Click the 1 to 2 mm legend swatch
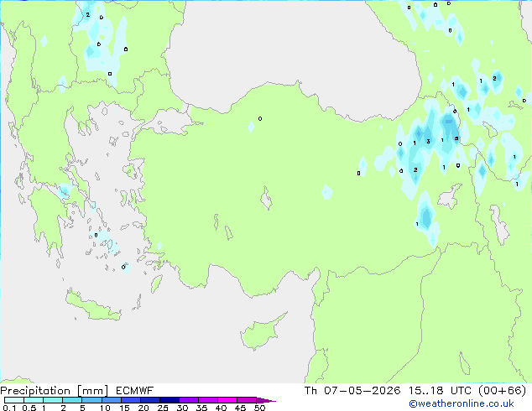 53,400
